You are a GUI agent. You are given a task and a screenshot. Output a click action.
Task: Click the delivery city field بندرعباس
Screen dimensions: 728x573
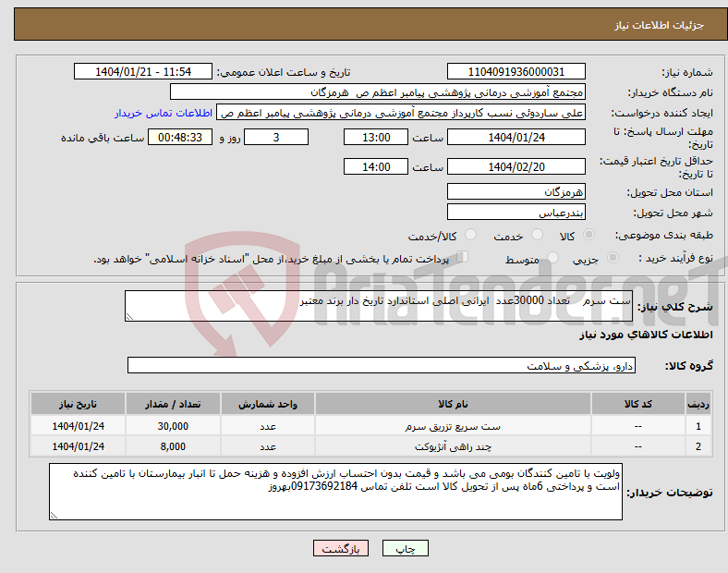(x=516, y=212)
